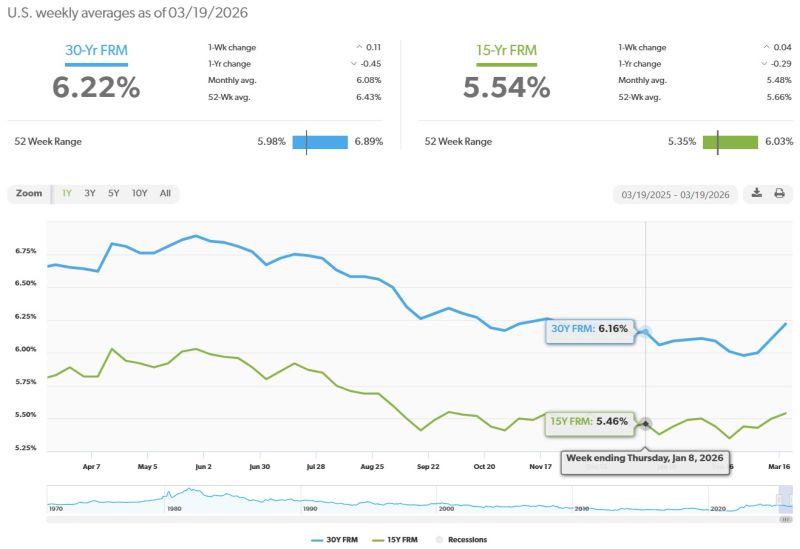Screen dimensions: 800x549
Task: Click the download chart data icon
Action: click(x=757, y=194)
